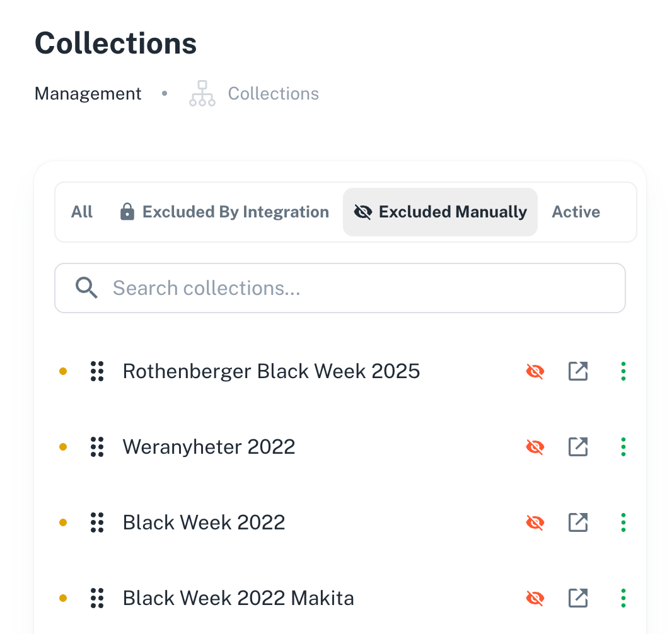
Task: Open Rothenberger Black Week 2025 in new window
Action: tap(577, 371)
